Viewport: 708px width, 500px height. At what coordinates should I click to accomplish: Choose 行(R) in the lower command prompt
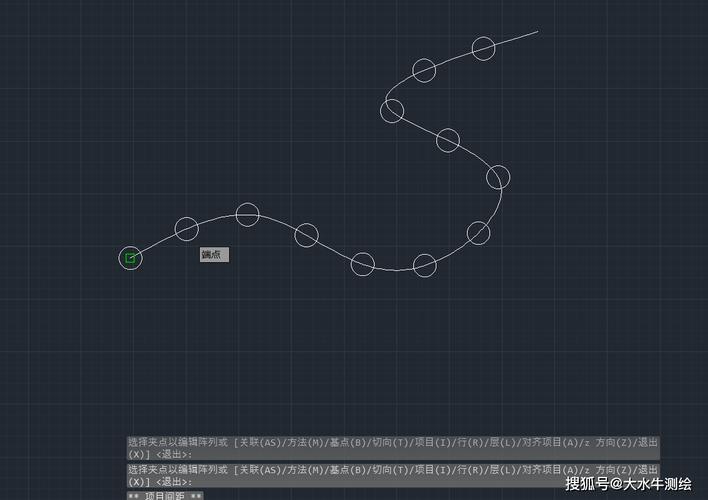(470, 470)
